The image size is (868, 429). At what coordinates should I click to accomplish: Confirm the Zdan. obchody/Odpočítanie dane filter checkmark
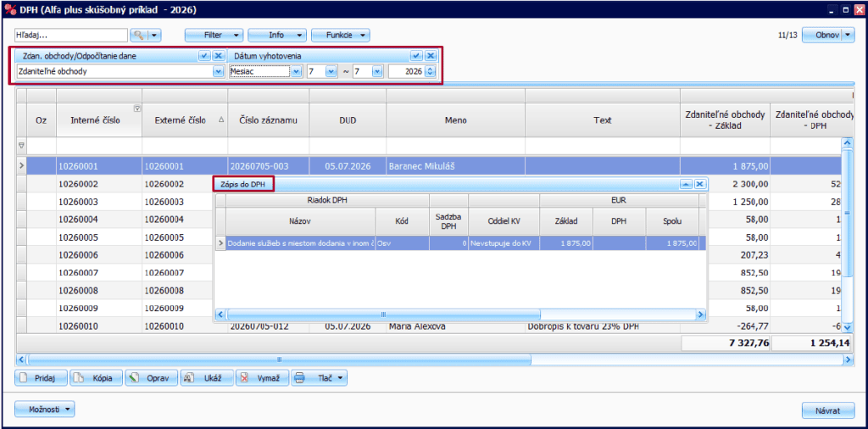point(204,56)
